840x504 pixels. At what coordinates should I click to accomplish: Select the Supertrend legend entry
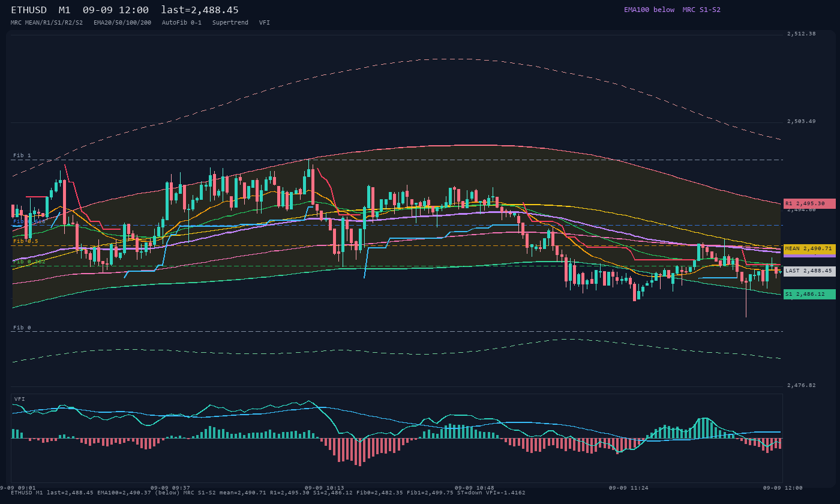tap(230, 22)
